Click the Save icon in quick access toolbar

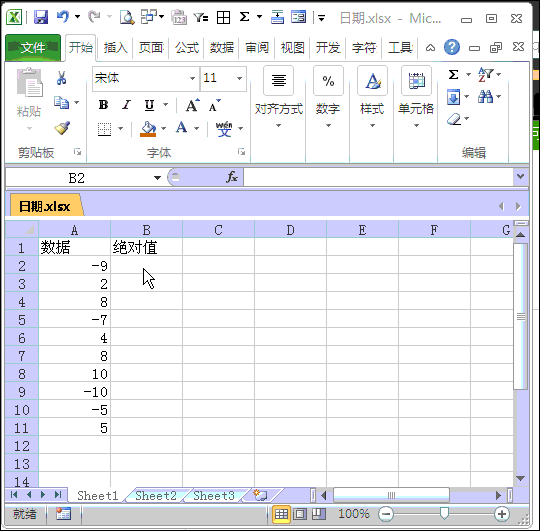41,17
